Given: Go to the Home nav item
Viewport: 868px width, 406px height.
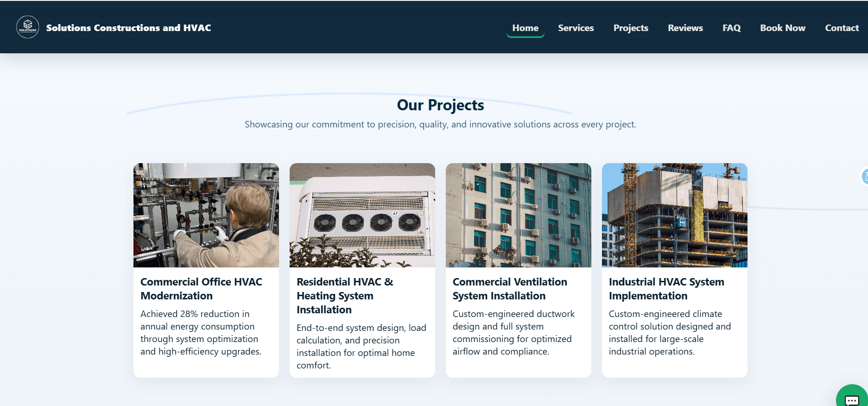Looking at the screenshot, I should (x=525, y=28).
